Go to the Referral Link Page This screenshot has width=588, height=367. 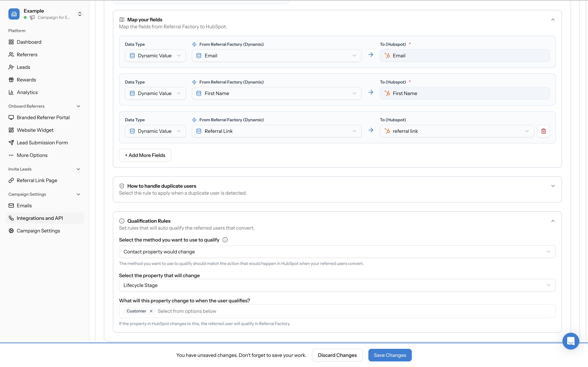(x=37, y=180)
